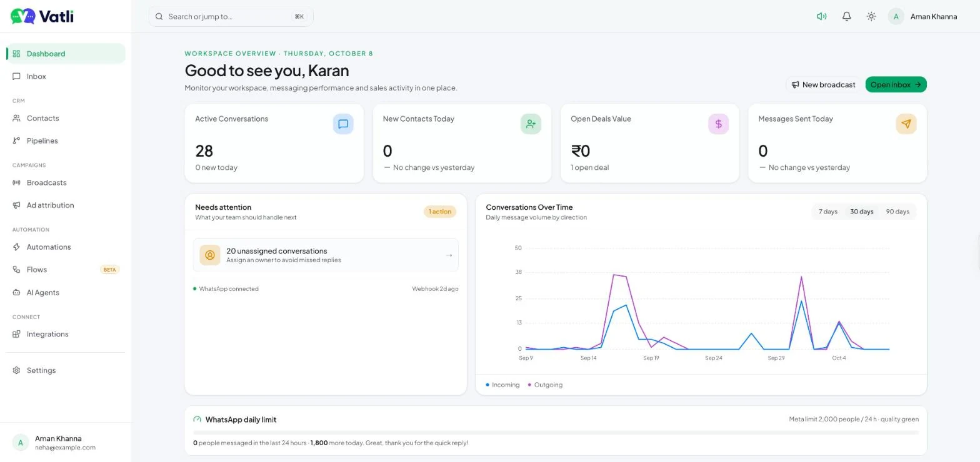Click the unassigned conversations user icon
Viewport: 980px width, 462px height.
[x=210, y=255]
